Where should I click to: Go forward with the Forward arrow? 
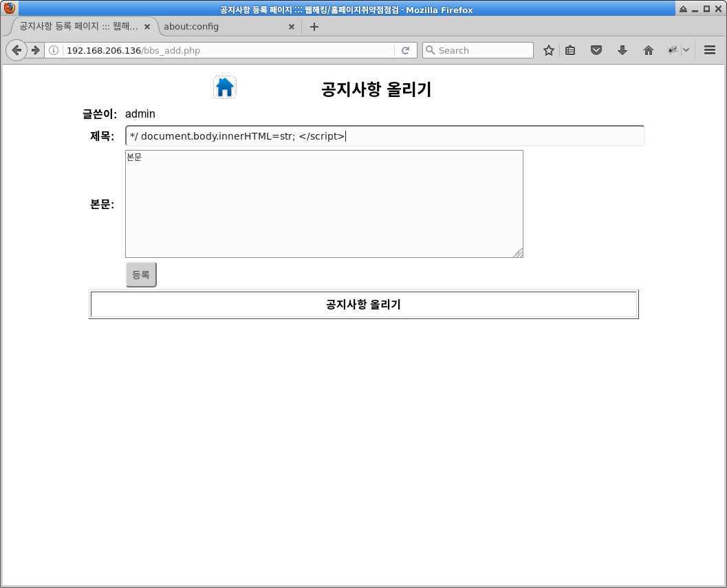[36, 50]
